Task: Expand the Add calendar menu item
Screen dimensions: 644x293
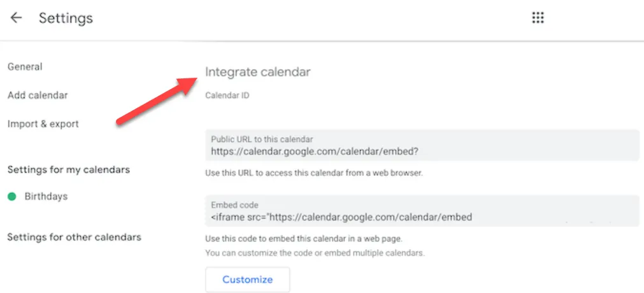Action: pyautogui.click(x=38, y=96)
